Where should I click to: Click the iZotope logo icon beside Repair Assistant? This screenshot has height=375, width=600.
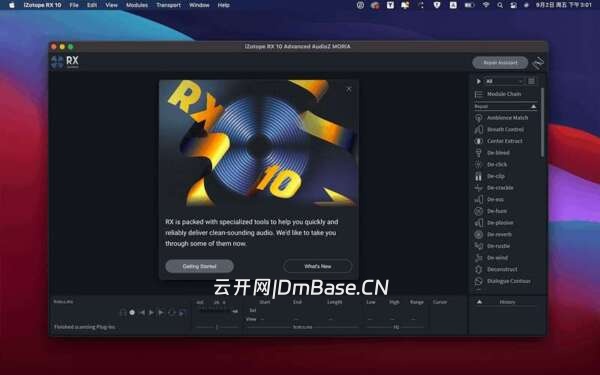537,63
